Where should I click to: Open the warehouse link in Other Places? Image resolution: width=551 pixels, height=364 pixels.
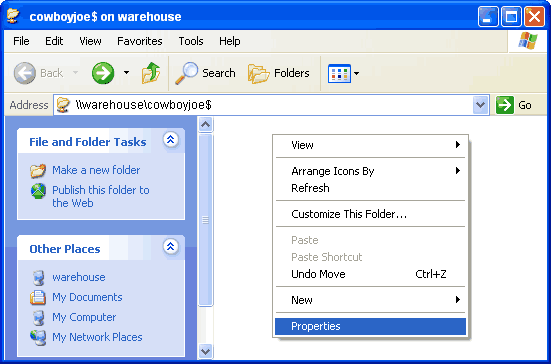click(79, 277)
